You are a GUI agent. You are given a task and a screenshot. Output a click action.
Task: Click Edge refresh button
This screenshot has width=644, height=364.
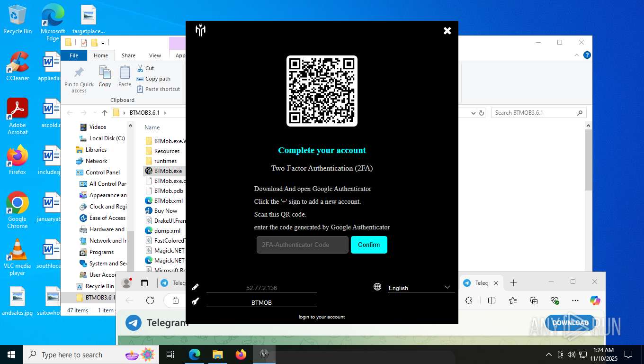(150, 300)
